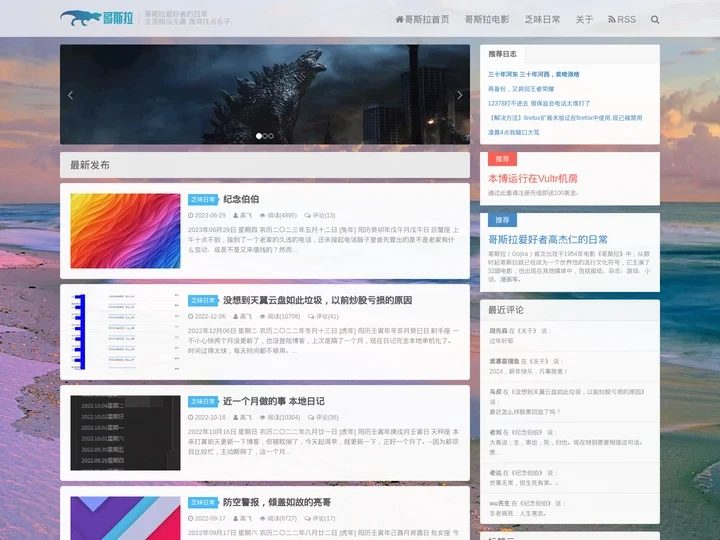
Task: Show next slide with right carousel arrow
Action: [460, 95]
